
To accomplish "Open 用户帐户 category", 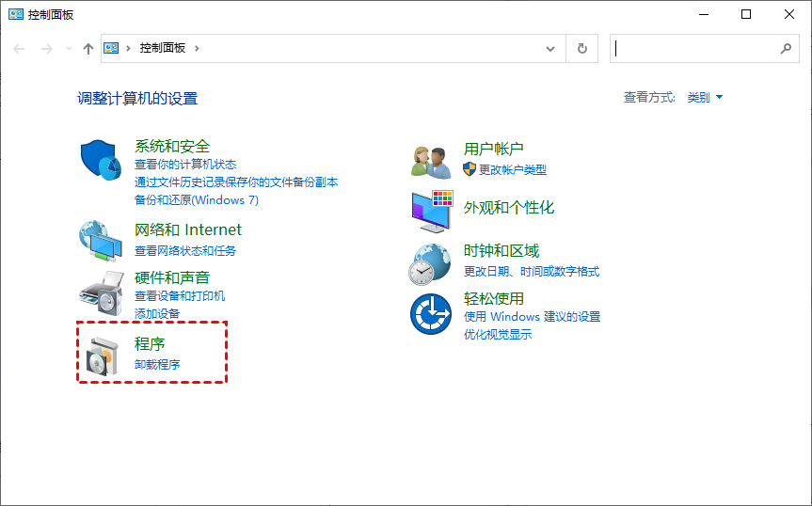I will click(494, 149).
